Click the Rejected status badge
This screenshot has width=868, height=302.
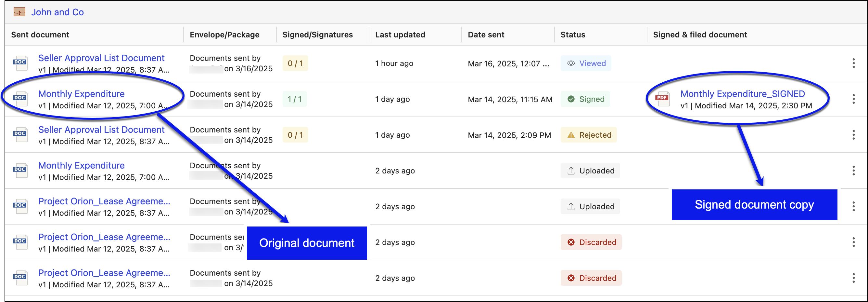pyautogui.click(x=588, y=135)
